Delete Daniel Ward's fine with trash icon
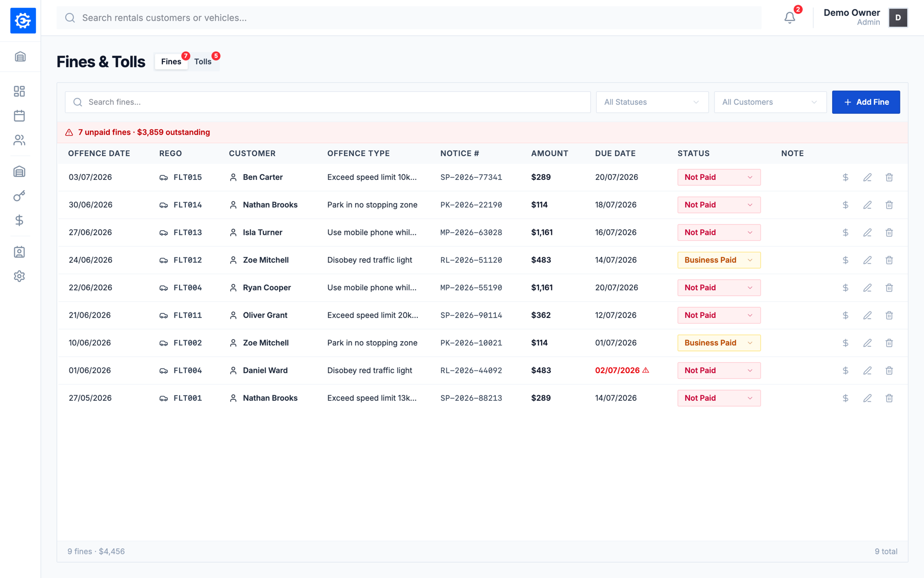 [889, 370]
